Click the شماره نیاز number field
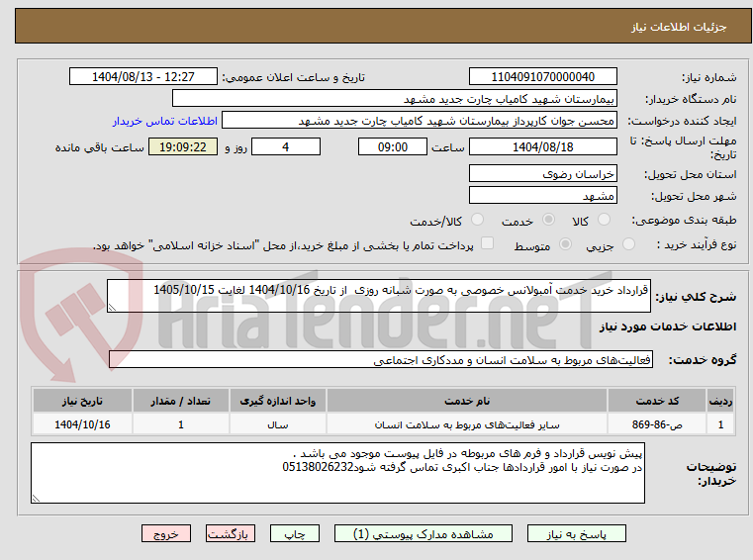This screenshot has width=753, height=560. 542,77
